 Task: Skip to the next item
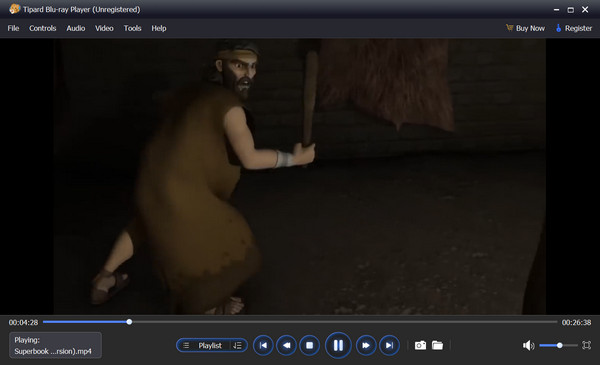coord(389,345)
